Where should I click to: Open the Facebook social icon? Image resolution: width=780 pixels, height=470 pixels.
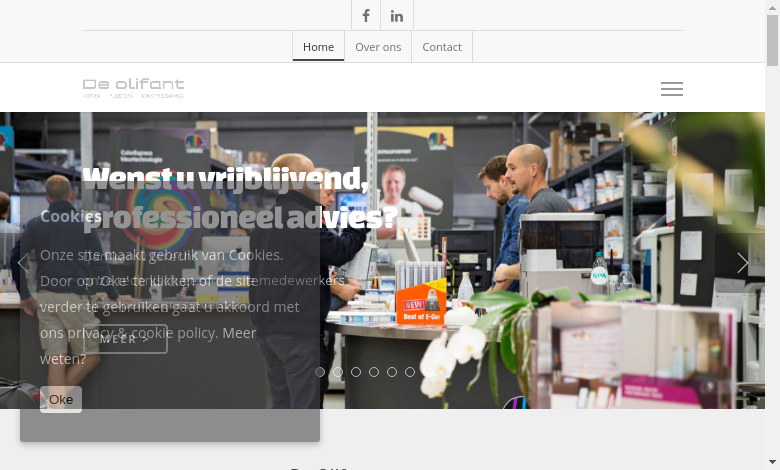366,15
